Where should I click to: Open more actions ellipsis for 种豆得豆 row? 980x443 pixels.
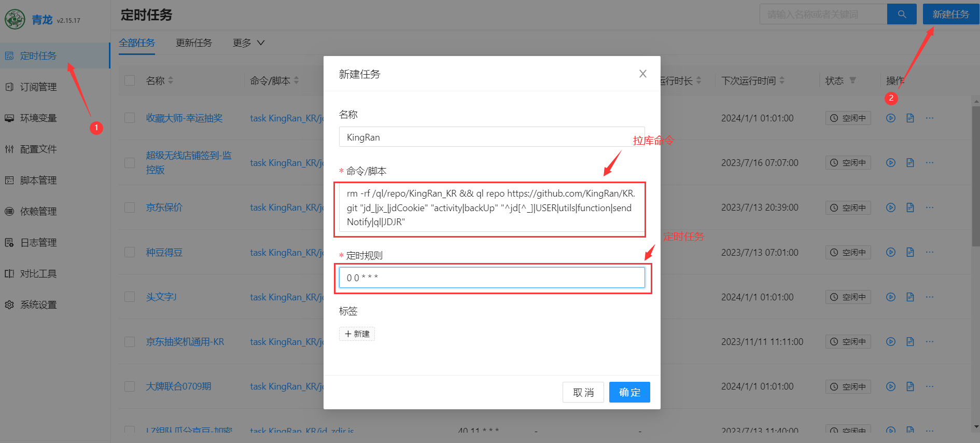click(x=930, y=252)
